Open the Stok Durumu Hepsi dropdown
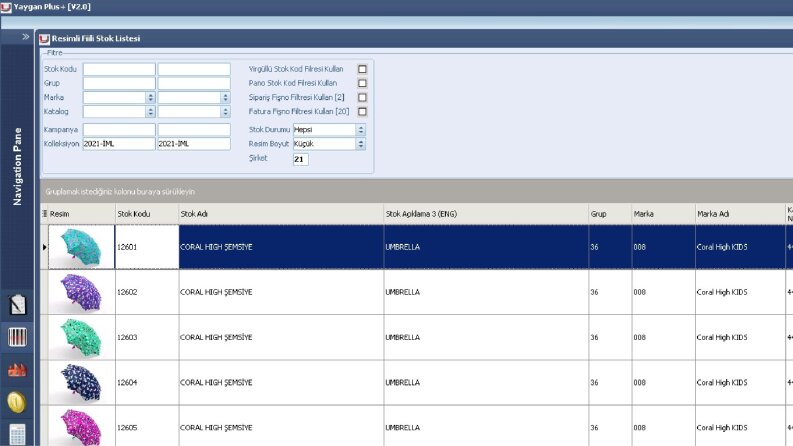 361,129
